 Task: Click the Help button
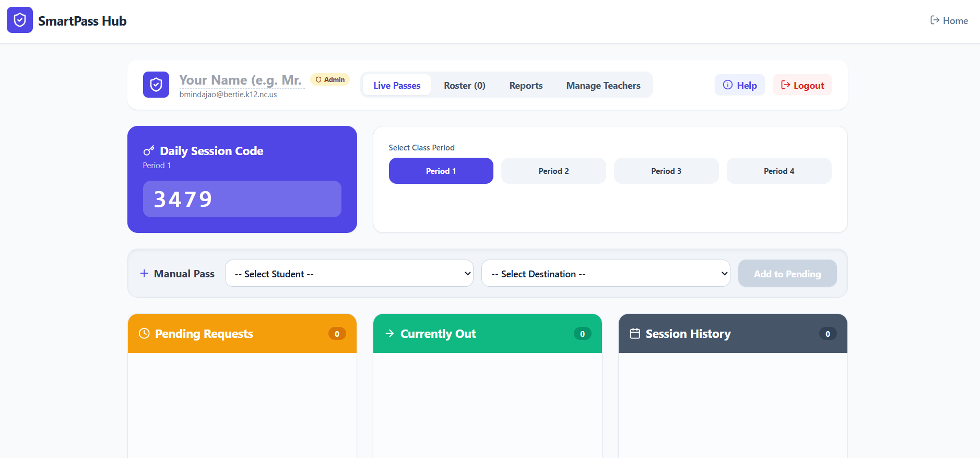pyautogui.click(x=740, y=85)
